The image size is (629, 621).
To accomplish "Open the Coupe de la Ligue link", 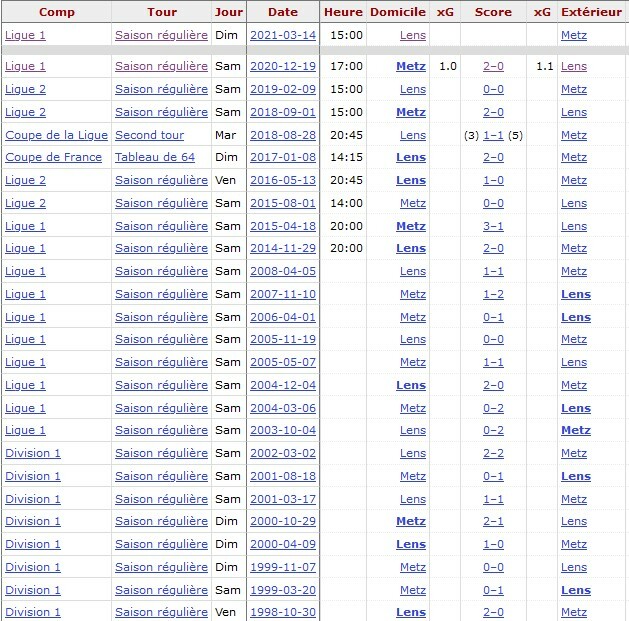I will 57,135.
